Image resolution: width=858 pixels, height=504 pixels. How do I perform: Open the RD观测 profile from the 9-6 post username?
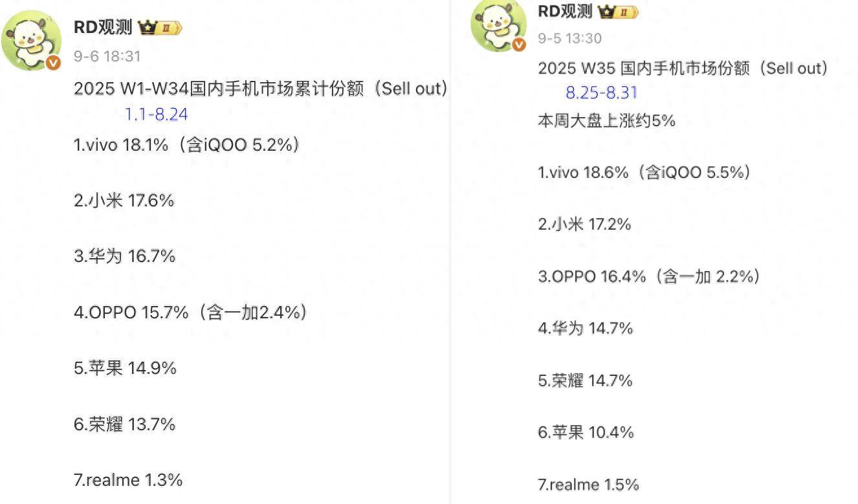coord(103,27)
